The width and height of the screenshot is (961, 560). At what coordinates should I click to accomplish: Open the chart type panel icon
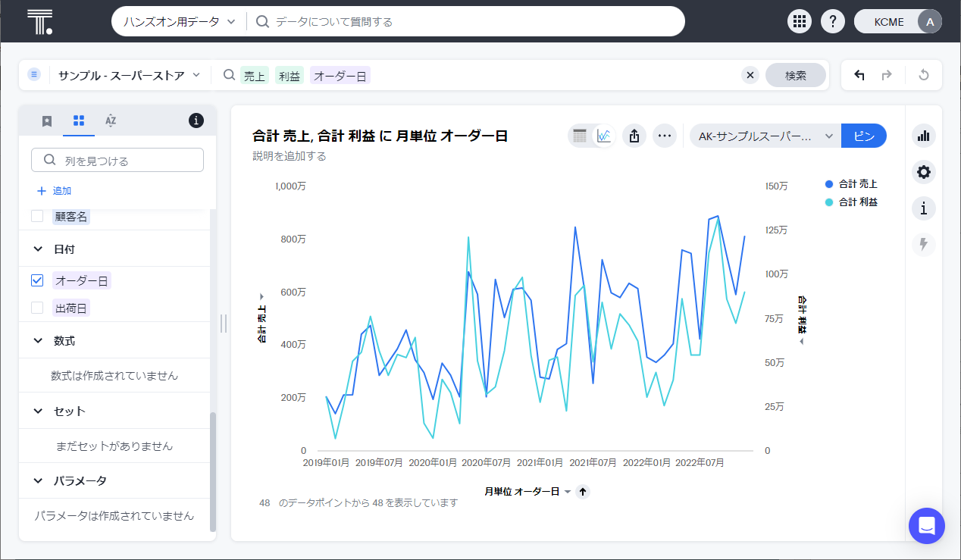(x=923, y=136)
